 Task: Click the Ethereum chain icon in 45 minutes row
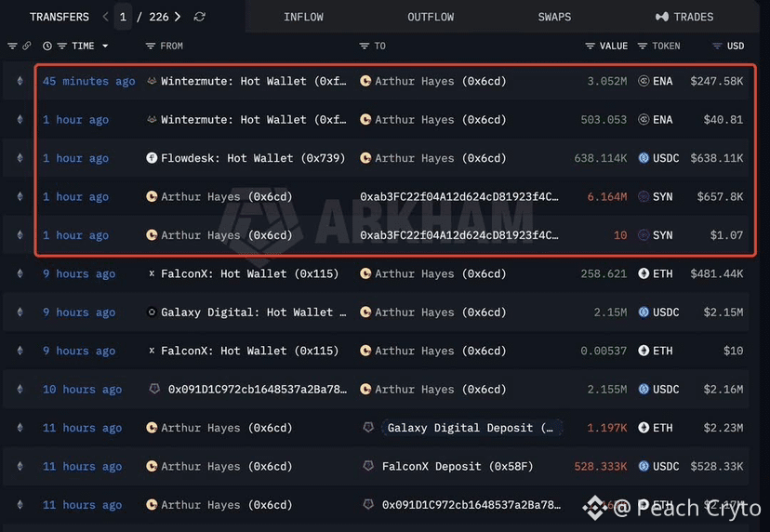pyautogui.click(x=20, y=81)
